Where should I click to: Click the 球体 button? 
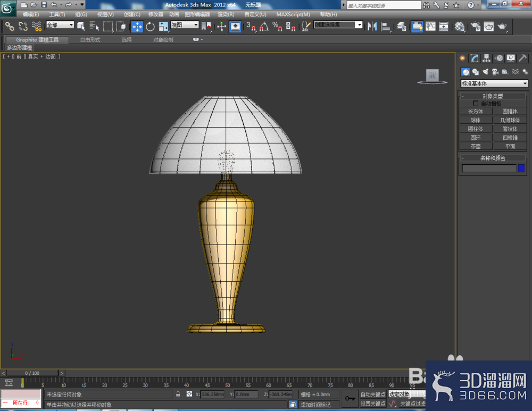tap(476, 120)
